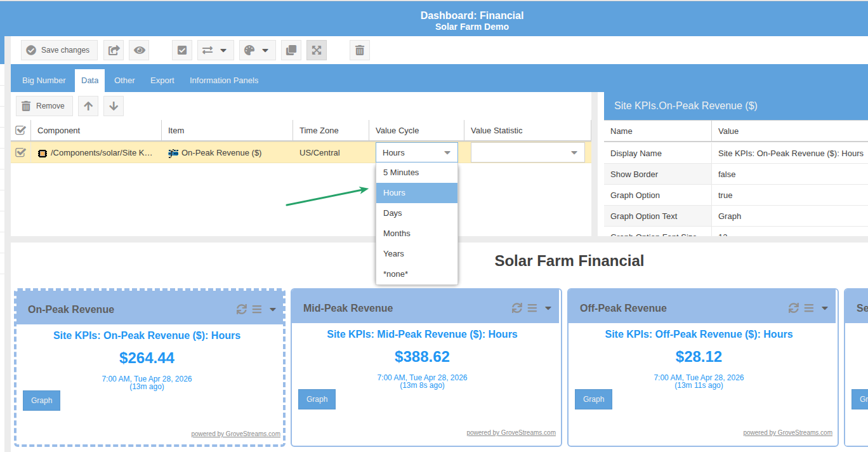The width and height of the screenshot is (868, 452).
Task: Toggle the header select-all checkbox
Action: point(21,130)
